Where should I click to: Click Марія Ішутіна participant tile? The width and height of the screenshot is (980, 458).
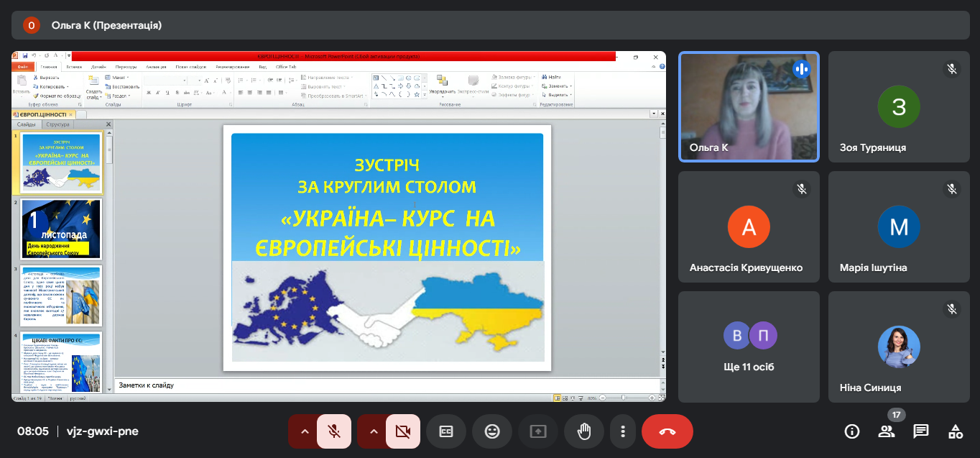point(899,226)
